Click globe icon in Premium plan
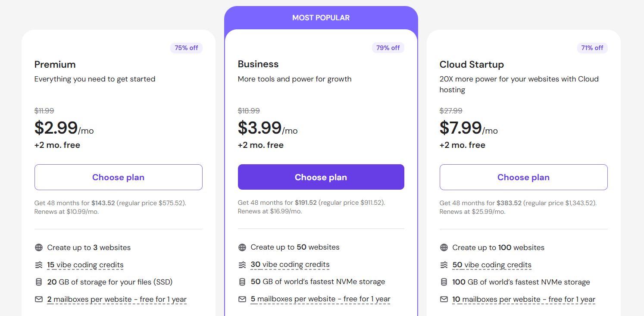This screenshot has width=644, height=316. [x=39, y=247]
